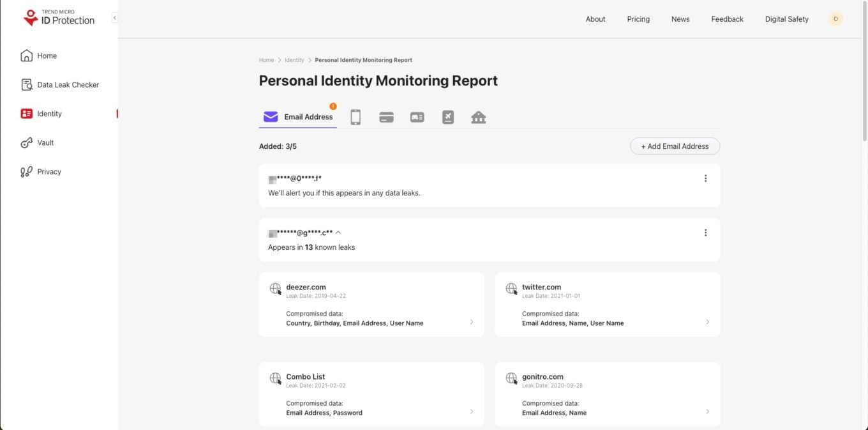Click the Home house icon in sidebar
This screenshot has height=430, width=868.
click(x=26, y=56)
